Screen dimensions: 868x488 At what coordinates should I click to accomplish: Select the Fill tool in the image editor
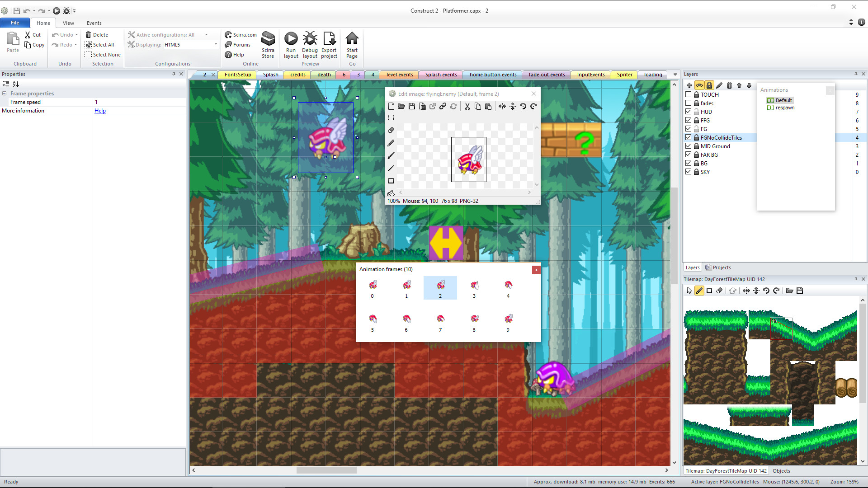point(391,193)
